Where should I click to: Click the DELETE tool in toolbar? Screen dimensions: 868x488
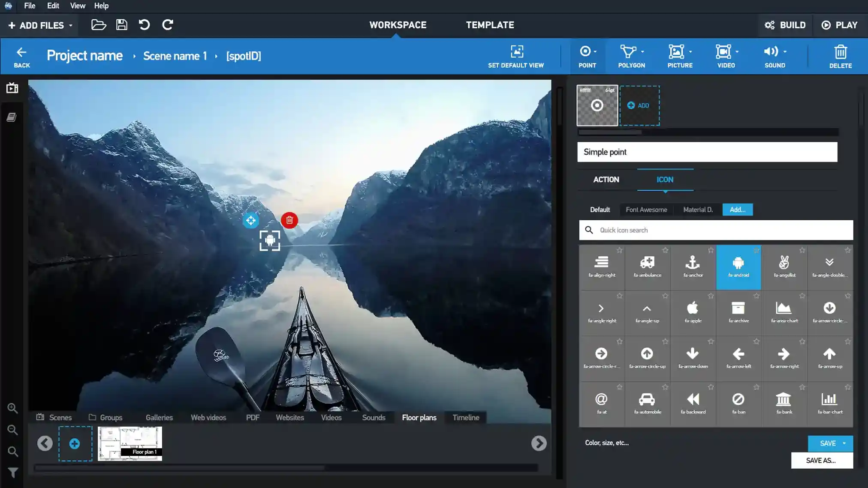[x=841, y=56]
